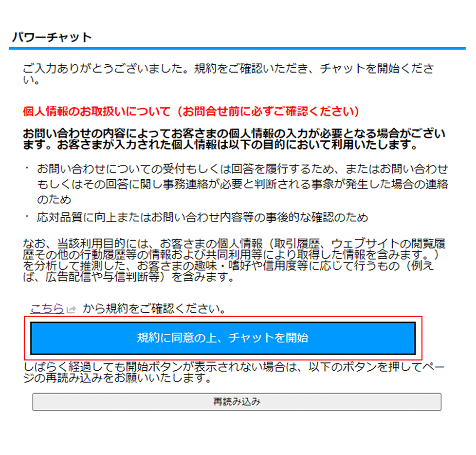
Task: Click the phrase お問合せ前に必ずご確認ください in red
Action: pyautogui.click(x=269, y=112)
